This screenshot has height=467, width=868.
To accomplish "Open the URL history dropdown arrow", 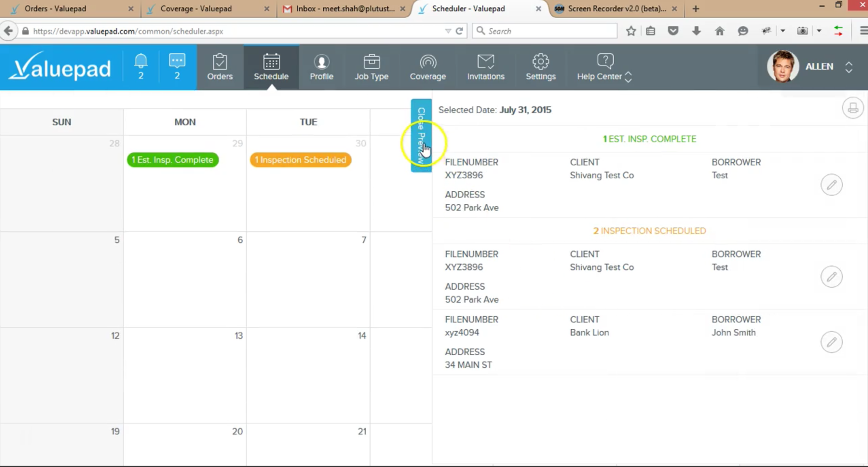I will pyautogui.click(x=448, y=31).
